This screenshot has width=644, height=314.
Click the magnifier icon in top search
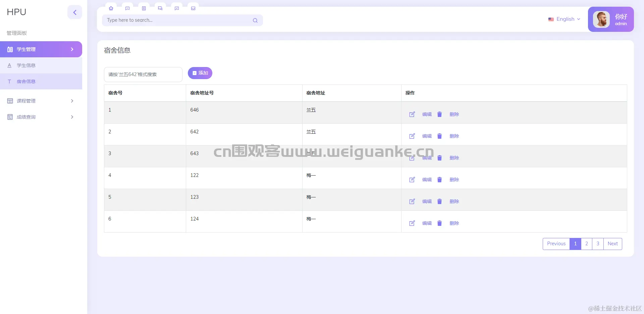coord(255,20)
